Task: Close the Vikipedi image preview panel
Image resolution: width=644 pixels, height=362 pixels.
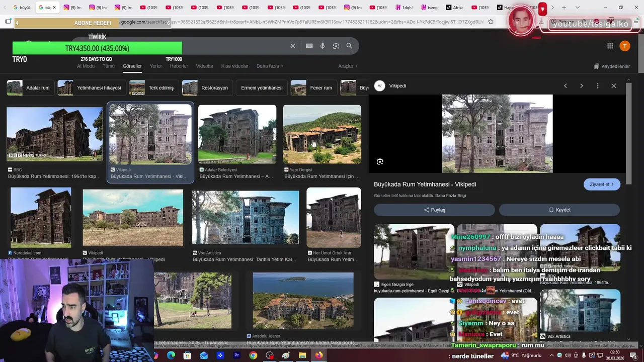Action: coord(614,86)
